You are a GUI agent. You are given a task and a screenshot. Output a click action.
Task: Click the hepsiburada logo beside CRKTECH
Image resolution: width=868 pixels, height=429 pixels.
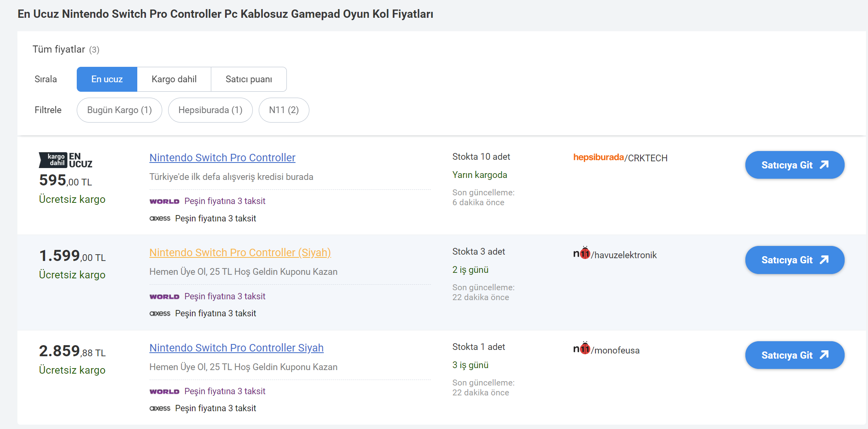pyautogui.click(x=599, y=157)
